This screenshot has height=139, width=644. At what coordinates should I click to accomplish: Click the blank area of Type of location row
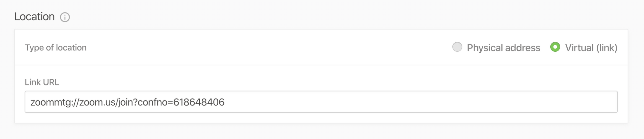258,48
